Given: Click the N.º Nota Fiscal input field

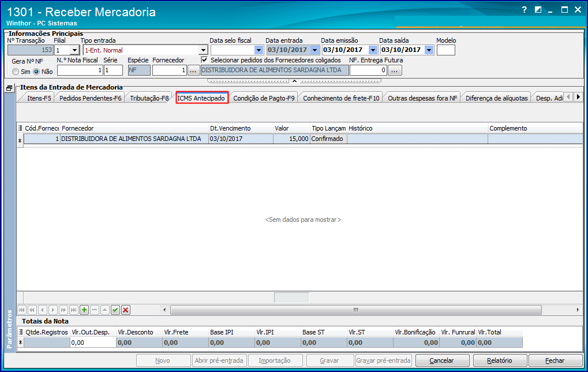Looking at the screenshot, I should 80,70.
